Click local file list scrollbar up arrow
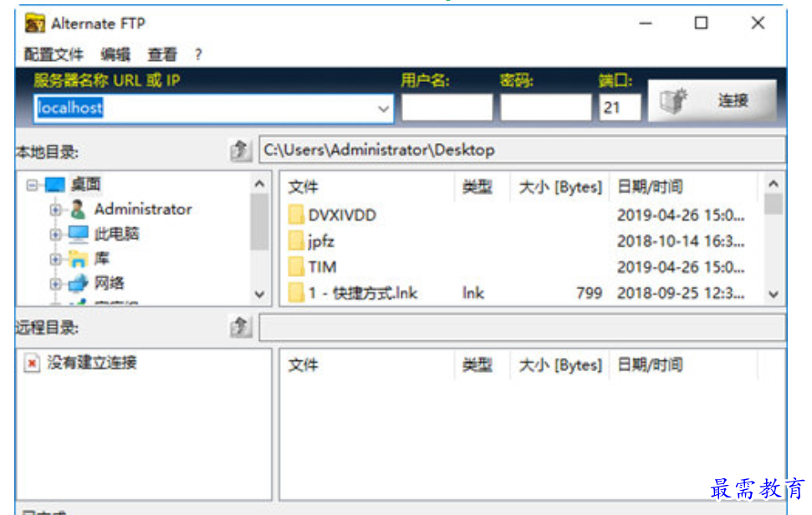This screenshot has height=515, width=812. [774, 184]
